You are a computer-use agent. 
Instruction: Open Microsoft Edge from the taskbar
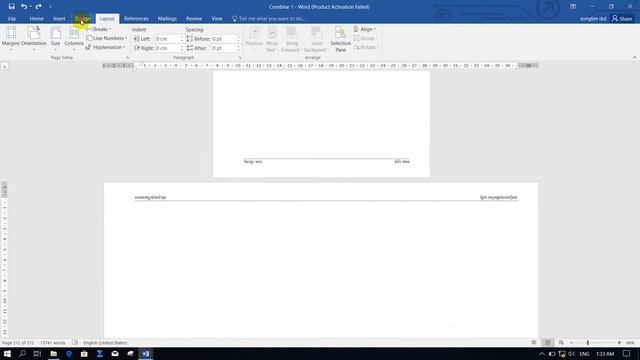coord(69,353)
